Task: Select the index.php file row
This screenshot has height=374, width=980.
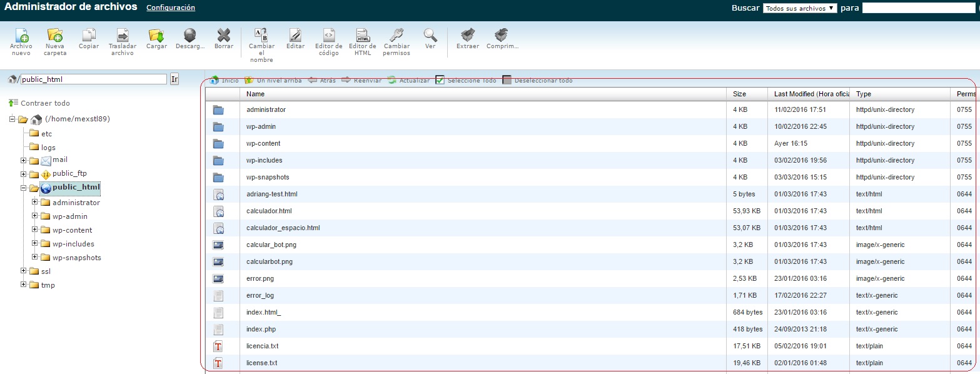Action: click(592, 329)
